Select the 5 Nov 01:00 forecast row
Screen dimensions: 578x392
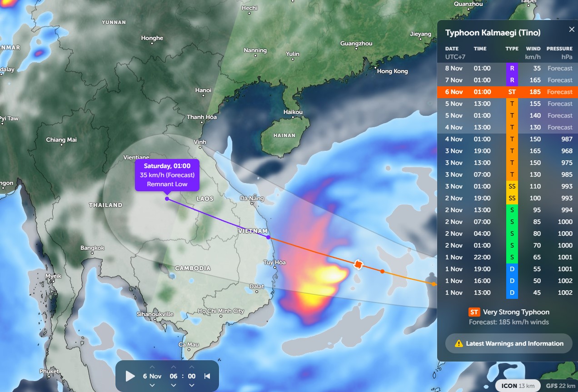point(508,115)
